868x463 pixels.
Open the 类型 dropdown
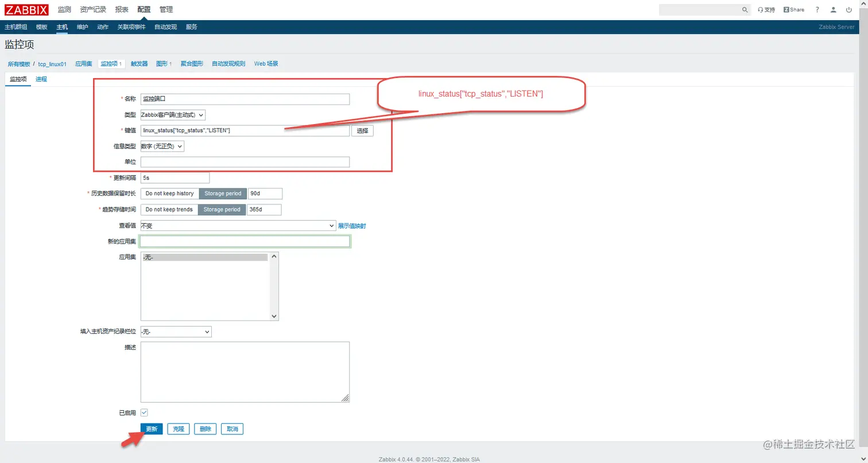(x=173, y=115)
